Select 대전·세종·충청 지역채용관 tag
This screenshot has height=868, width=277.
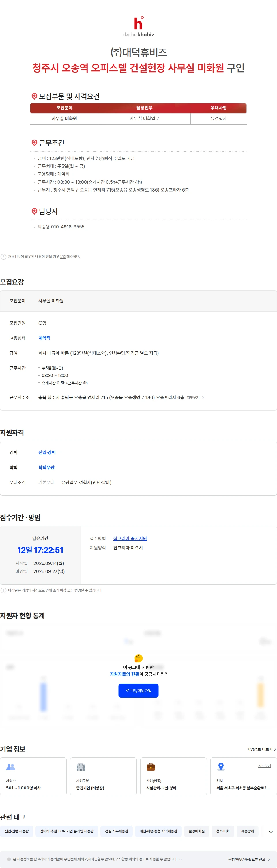[x=158, y=831]
